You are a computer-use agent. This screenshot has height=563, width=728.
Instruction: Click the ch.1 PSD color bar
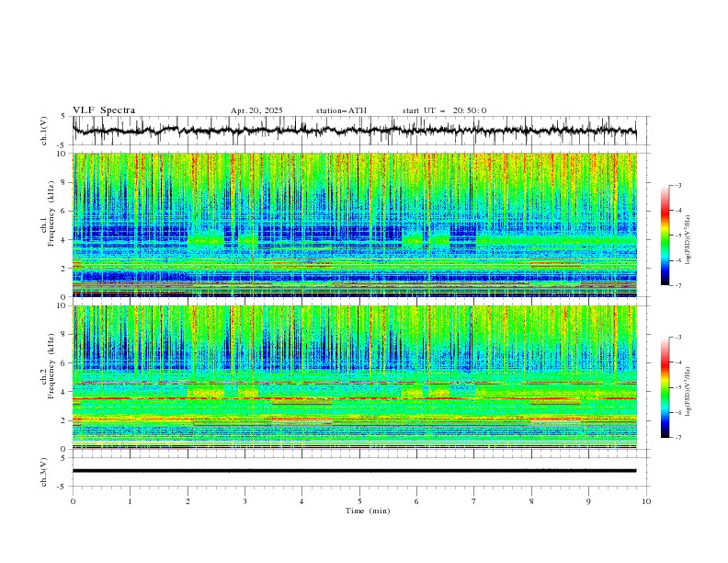[665, 236]
